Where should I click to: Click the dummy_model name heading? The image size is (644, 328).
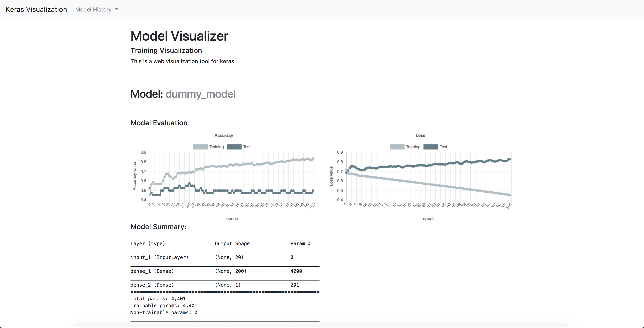(200, 94)
